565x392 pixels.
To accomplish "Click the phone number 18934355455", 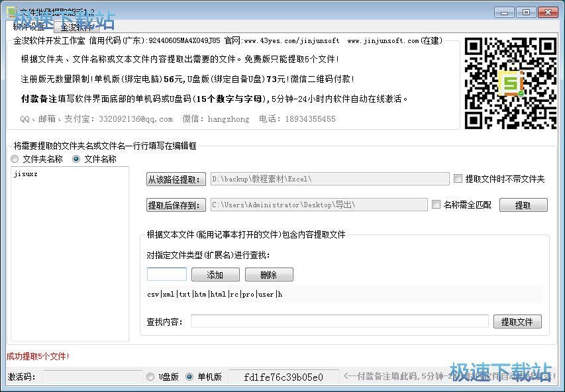I will (310, 119).
